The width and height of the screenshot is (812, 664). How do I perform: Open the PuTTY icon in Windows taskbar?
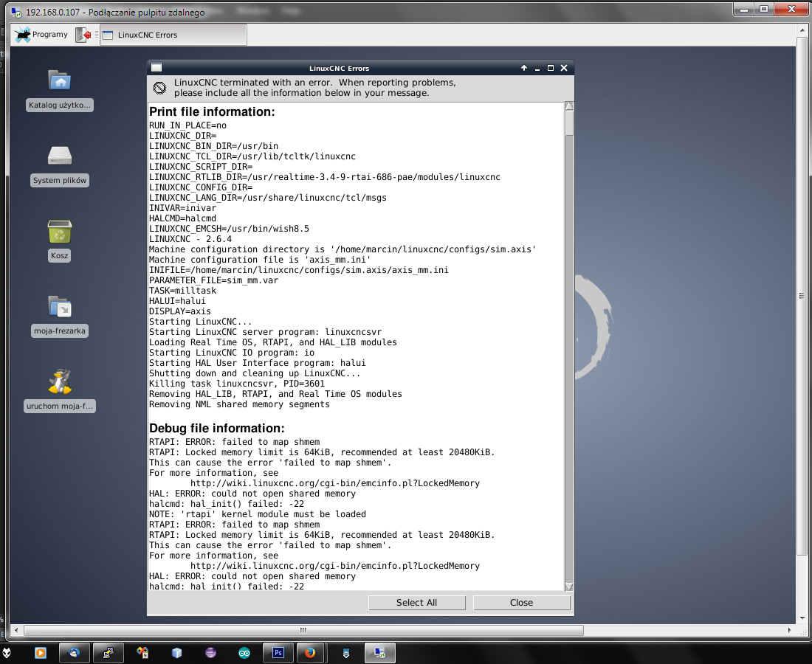tap(109, 653)
